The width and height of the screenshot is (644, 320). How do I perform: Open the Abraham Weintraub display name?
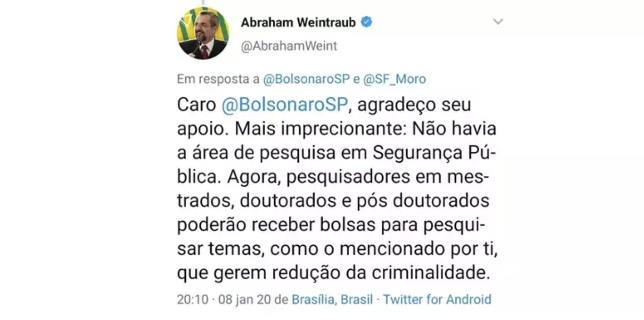298,22
